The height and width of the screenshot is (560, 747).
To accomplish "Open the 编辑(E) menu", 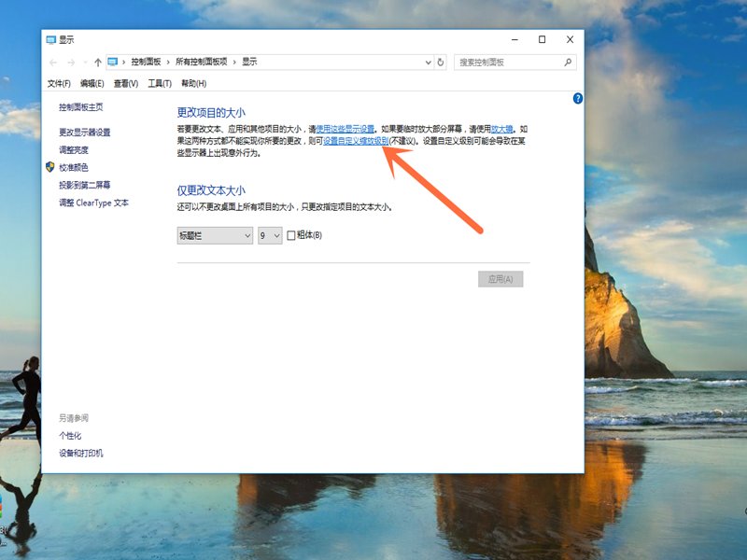I will (x=92, y=83).
